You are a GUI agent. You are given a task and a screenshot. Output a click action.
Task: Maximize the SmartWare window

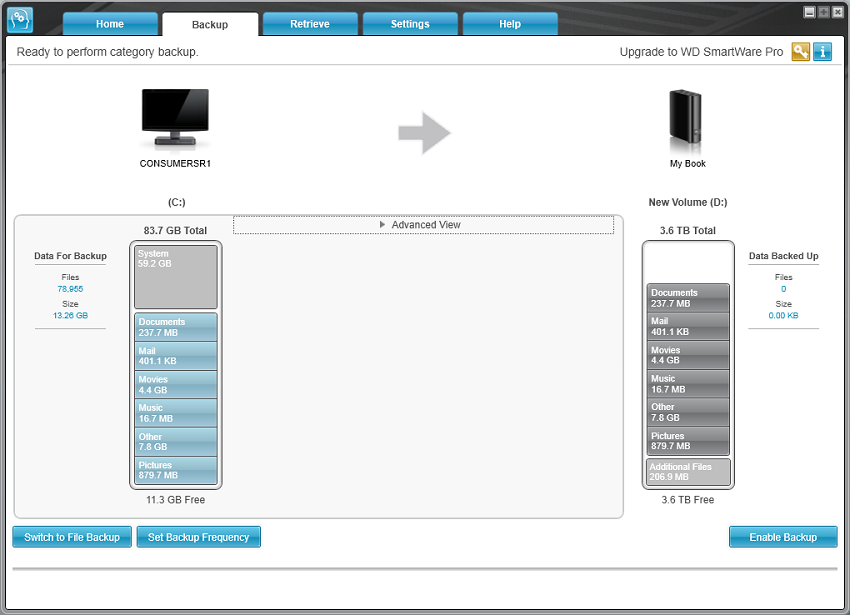pyautogui.click(x=823, y=12)
